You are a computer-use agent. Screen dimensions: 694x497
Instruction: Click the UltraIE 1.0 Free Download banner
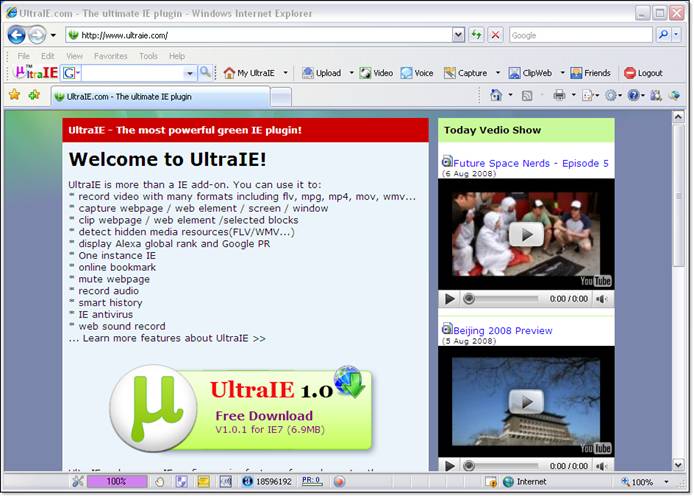tap(242, 408)
